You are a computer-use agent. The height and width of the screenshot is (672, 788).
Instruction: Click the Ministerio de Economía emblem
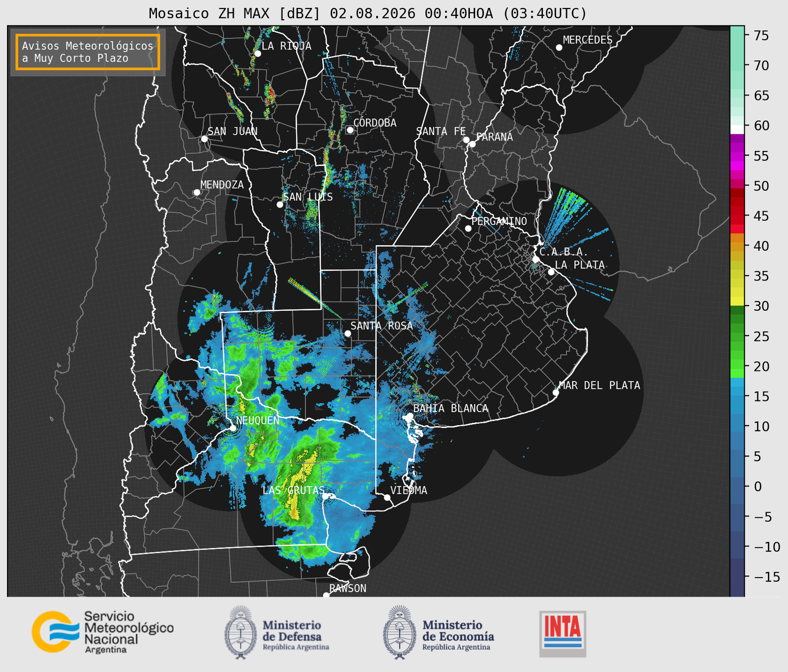click(x=399, y=632)
